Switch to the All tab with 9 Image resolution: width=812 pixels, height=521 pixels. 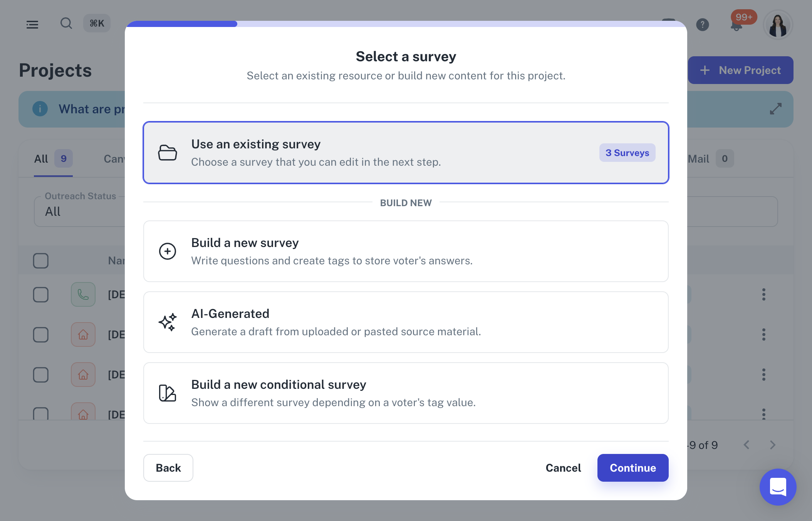point(53,159)
